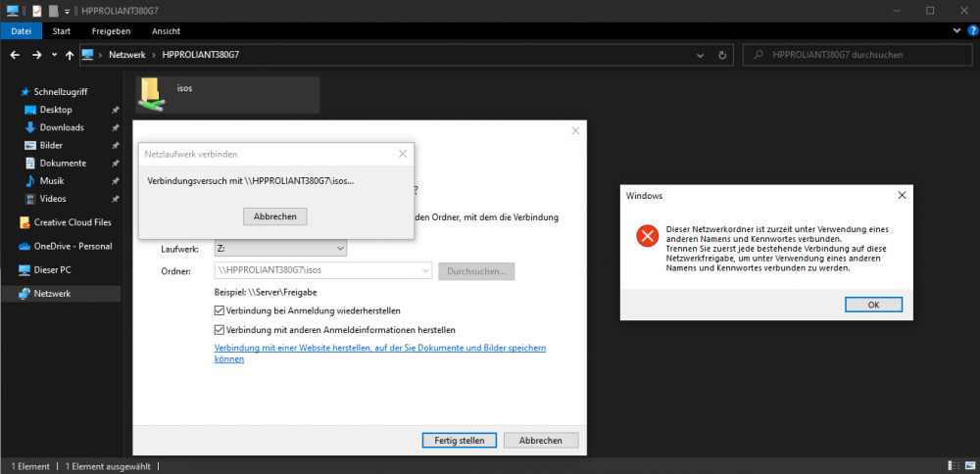Refresh the current folder view
This screenshot has width=980, height=474.
click(722, 55)
